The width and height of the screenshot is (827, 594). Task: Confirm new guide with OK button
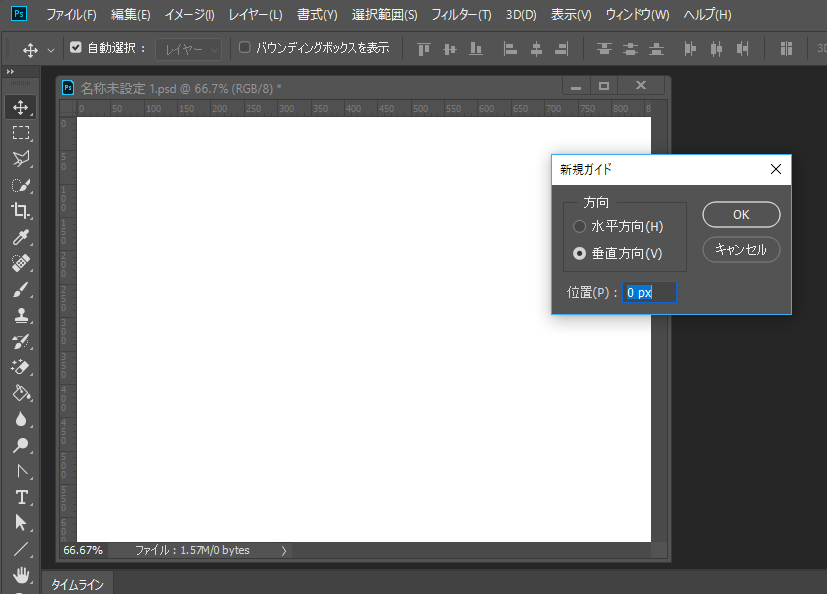click(741, 215)
